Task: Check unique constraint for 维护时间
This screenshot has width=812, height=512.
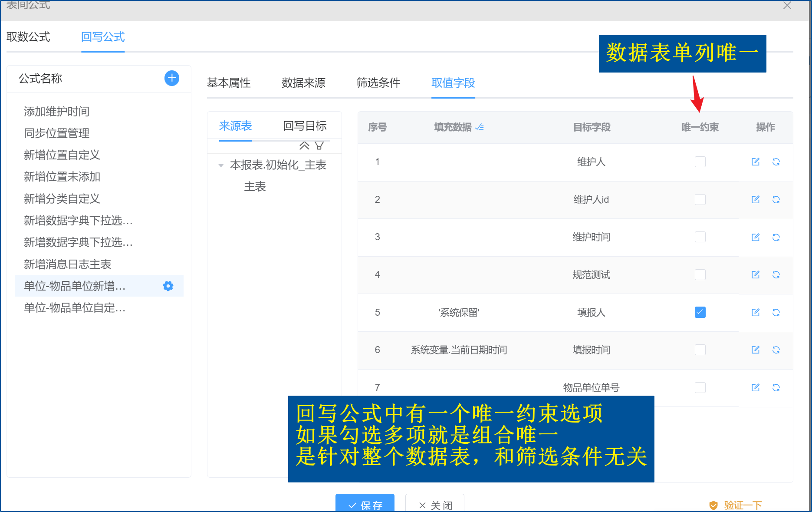Action: point(700,237)
